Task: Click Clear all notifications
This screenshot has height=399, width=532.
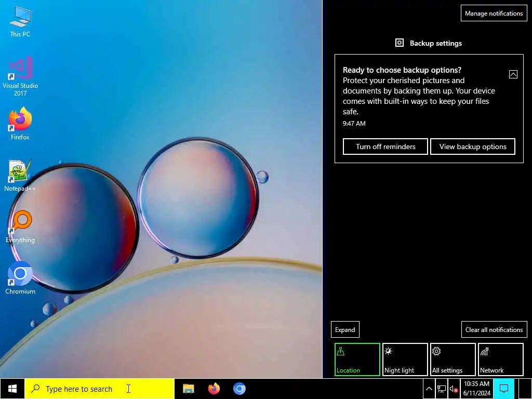Action: pyautogui.click(x=494, y=329)
